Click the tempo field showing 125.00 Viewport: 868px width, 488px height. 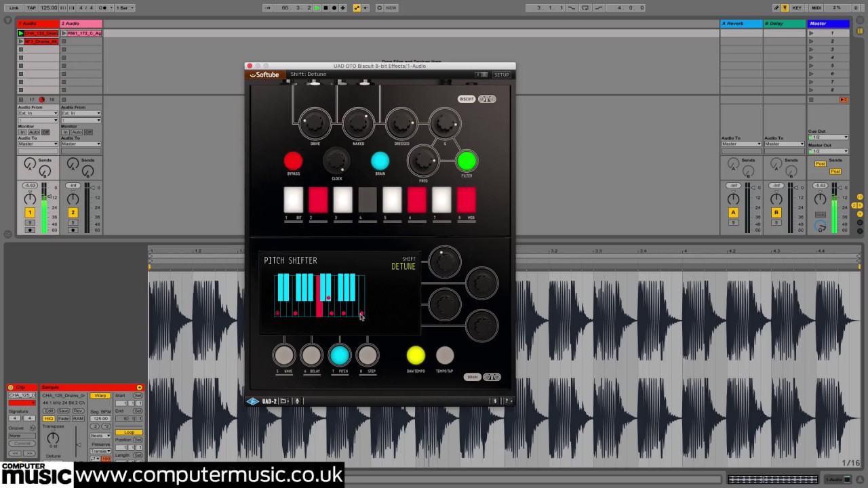(49, 8)
